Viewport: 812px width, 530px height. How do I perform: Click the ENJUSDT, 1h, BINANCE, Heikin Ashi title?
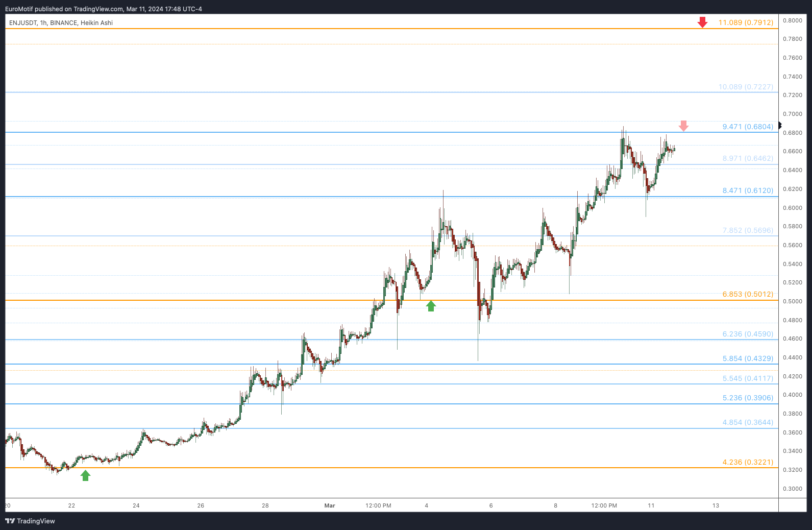coord(61,23)
